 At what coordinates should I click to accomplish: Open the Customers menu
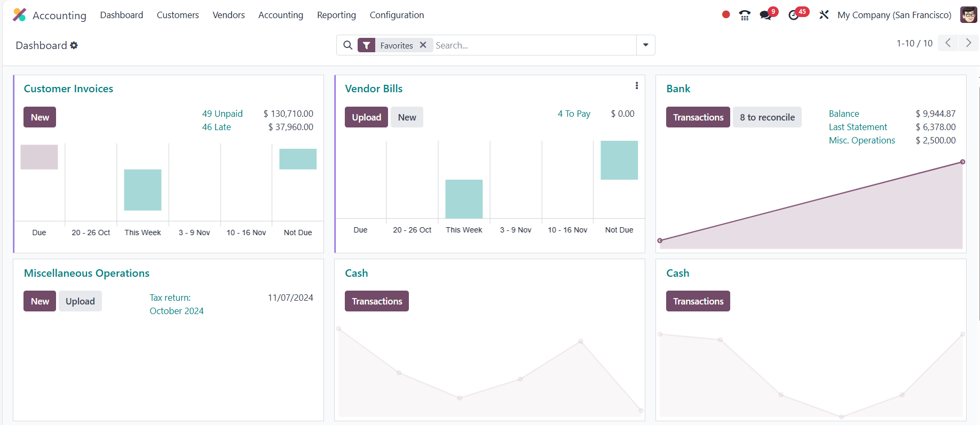pos(178,15)
